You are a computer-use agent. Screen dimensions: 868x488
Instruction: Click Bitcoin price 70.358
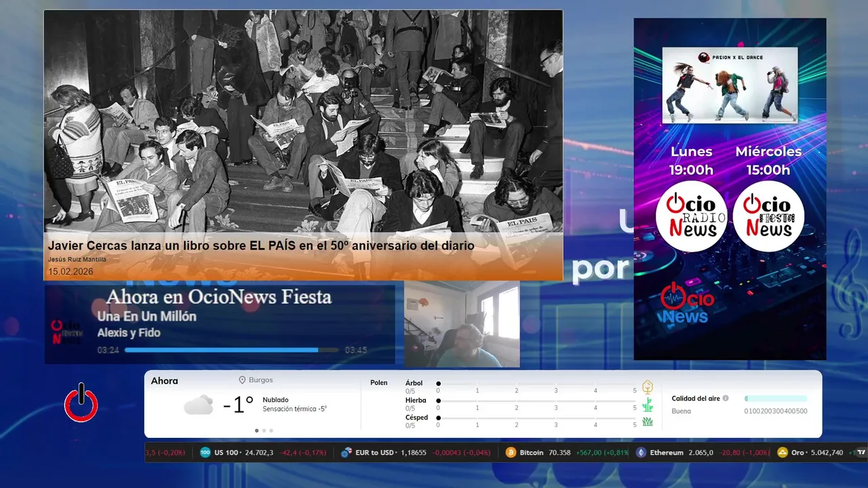[559, 452]
